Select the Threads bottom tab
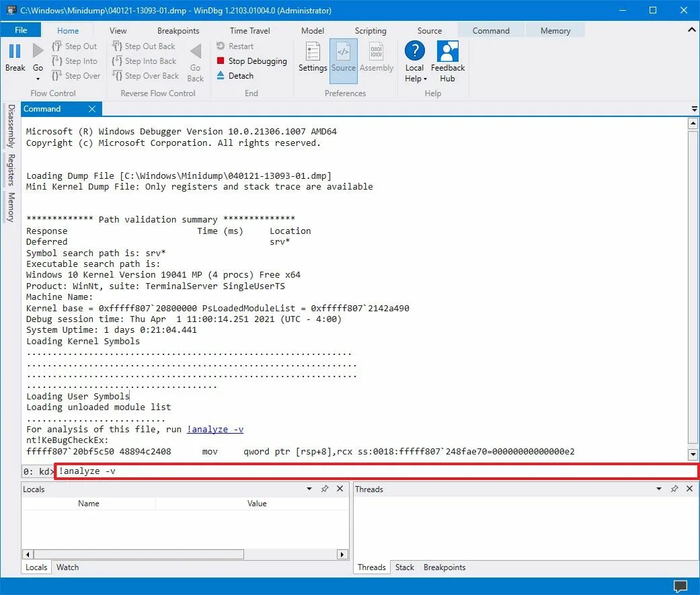Viewport: 700px width, 595px height. click(371, 567)
